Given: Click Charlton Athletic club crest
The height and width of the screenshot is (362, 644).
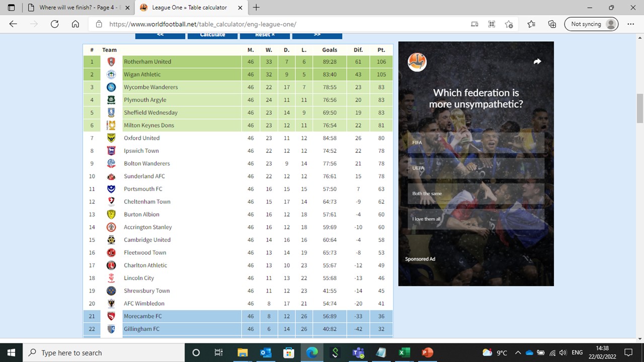Looking at the screenshot, I should coord(111,265).
